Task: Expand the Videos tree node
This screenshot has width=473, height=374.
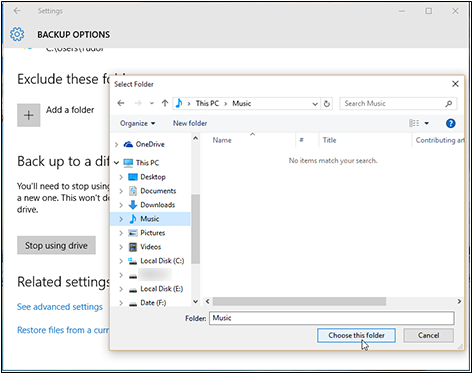Action: click(121, 247)
